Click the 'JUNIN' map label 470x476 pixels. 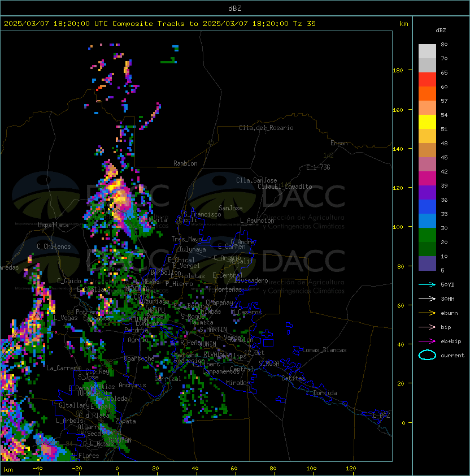pyautogui.click(x=207, y=344)
